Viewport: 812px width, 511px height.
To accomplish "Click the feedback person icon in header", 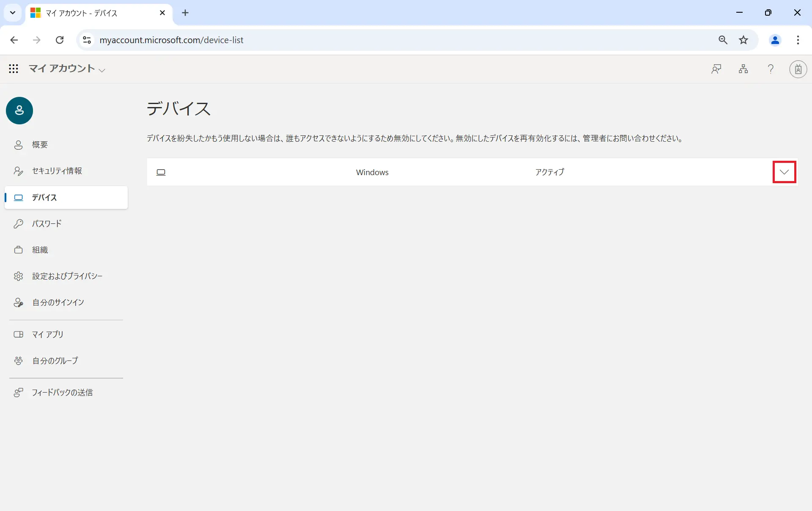I will point(716,69).
